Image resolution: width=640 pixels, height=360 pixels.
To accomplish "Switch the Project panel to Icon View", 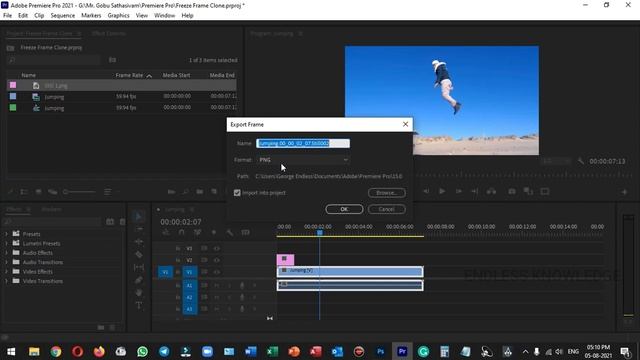I will coord(39,192).
